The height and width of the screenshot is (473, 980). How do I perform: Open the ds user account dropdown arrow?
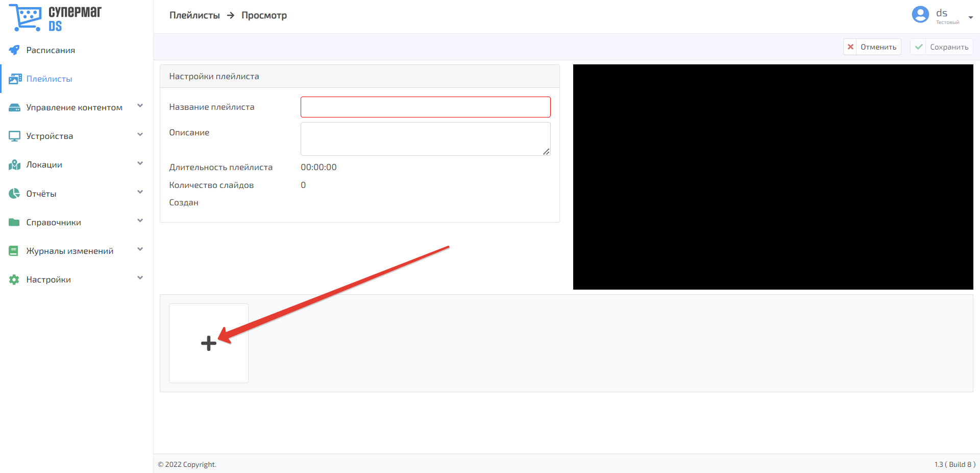[970, 17]
